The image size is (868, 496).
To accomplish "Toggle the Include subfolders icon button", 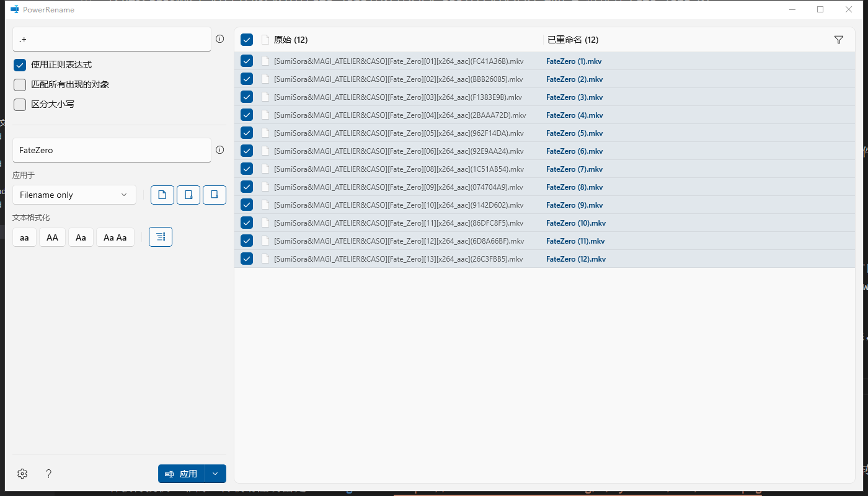I will click(x=215, y=195).
